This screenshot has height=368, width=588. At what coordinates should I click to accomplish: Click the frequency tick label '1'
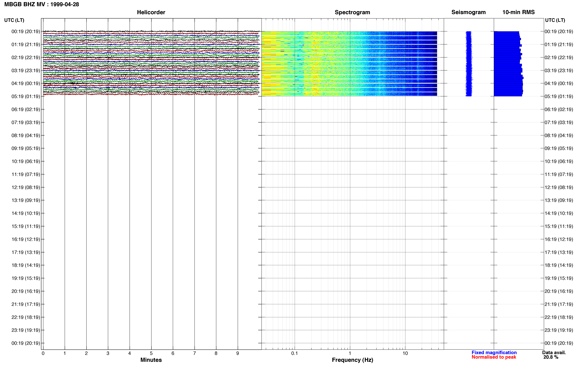click(x=350, y=353)
